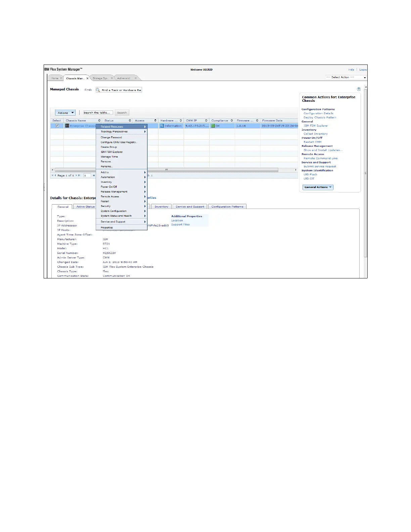Click the Search the table input field
Image resolution: width=411 pixels, height=532 pixels.
pyautogui.click(x=98, y=113)
